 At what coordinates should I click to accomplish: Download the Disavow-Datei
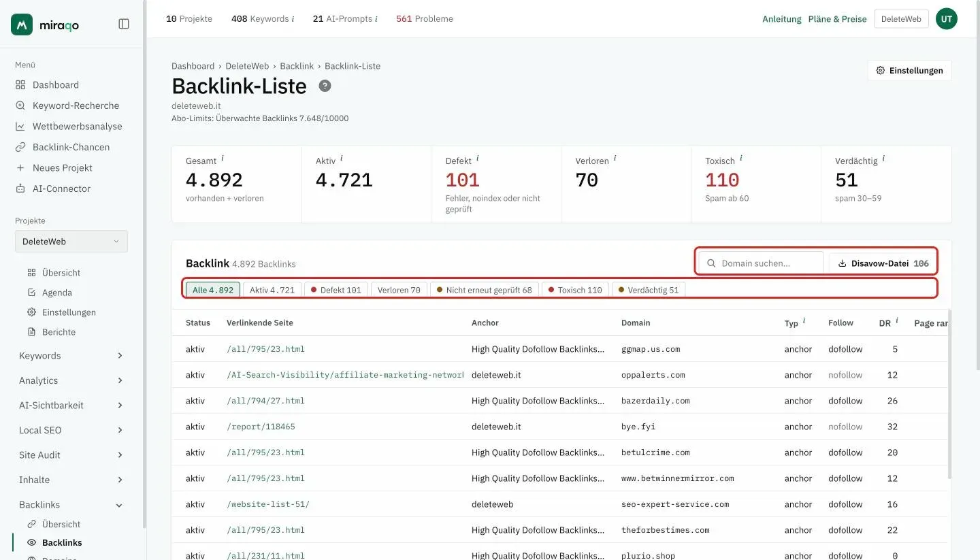click(883, 263)
